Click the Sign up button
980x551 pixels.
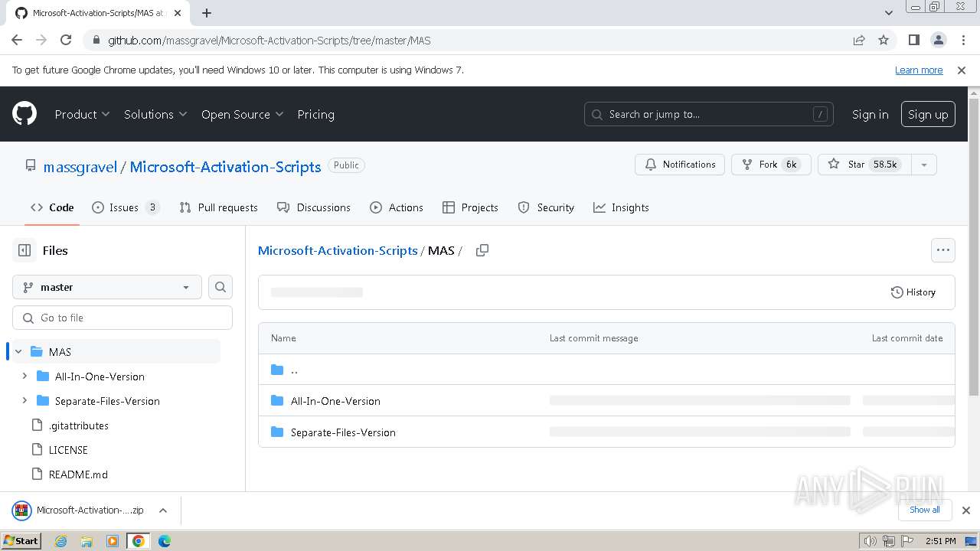tap(928, 114)
